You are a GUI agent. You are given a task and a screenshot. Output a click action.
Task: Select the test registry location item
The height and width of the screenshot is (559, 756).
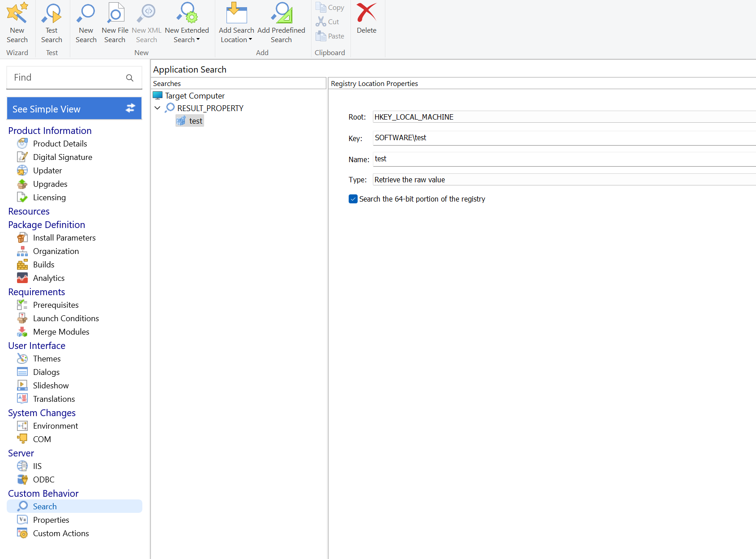tap(196, 121)
